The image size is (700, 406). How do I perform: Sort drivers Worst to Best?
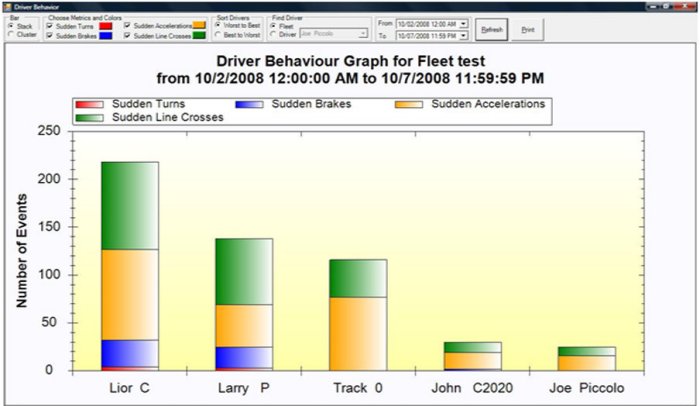[x=219, y=25]
